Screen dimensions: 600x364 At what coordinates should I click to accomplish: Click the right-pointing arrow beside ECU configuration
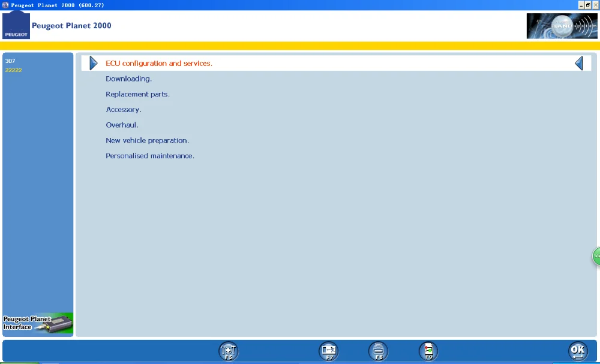pyautogui.click(x=94, y=63)
